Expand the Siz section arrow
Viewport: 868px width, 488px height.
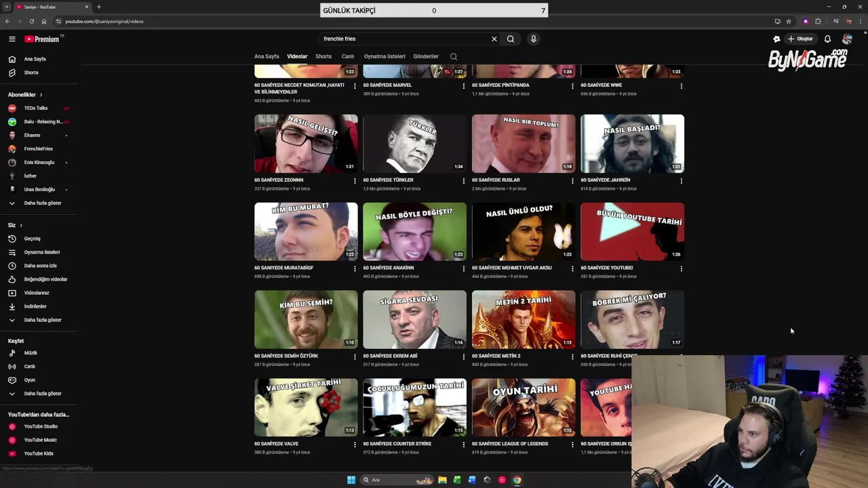(21, 225)
